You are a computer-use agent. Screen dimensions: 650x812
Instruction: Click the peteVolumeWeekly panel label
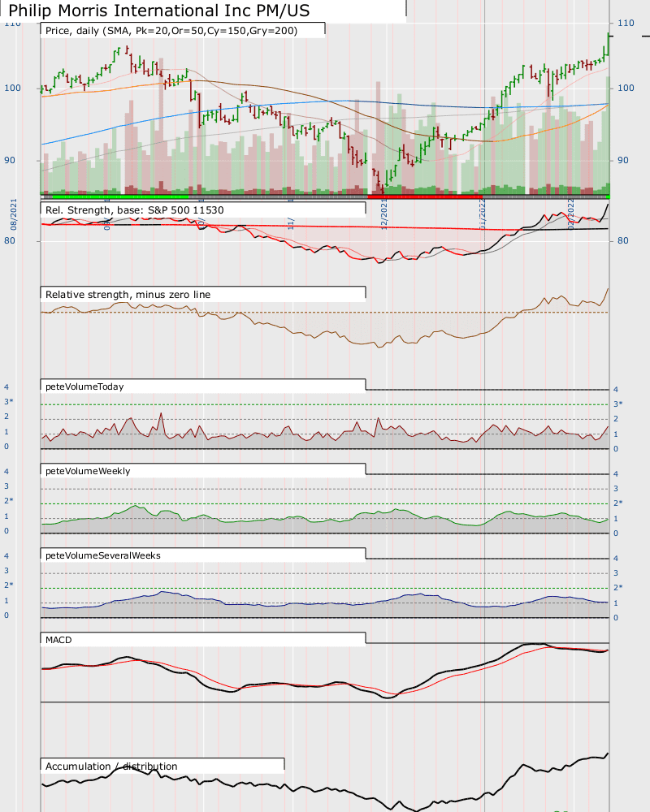[x=88, y=471]
